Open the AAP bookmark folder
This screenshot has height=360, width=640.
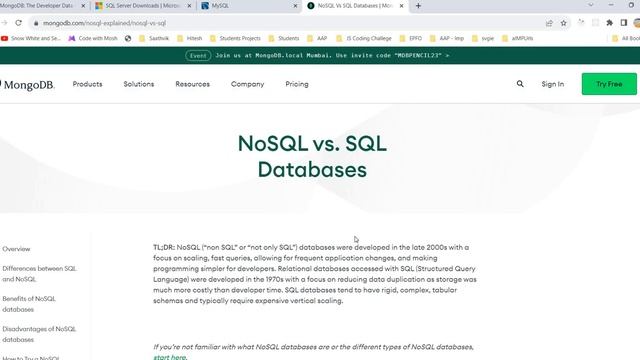(317, 38)
